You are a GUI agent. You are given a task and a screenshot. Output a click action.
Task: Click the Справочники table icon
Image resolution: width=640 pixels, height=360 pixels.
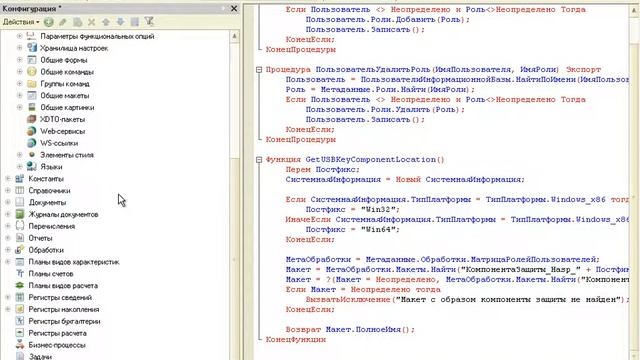click(x=20, y=190)
